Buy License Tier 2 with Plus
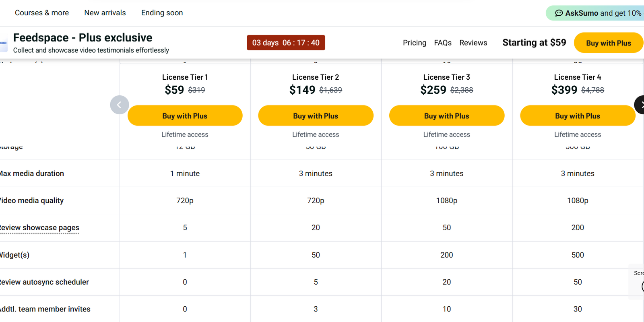Viewport: 644px width, 322px height. coord(316,116)
